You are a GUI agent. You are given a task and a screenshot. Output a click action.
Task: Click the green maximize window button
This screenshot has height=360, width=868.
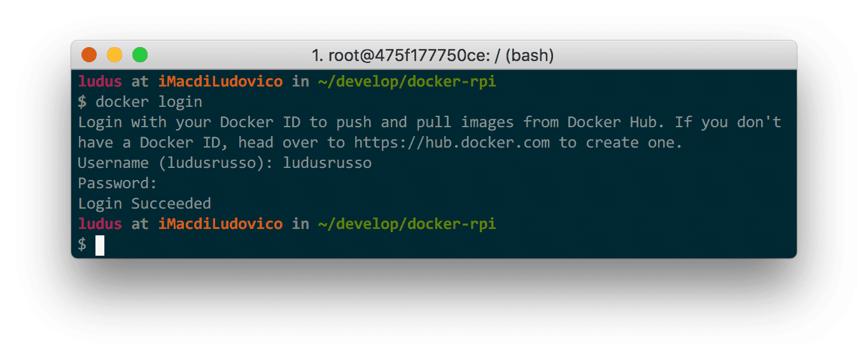pos(140,55)
